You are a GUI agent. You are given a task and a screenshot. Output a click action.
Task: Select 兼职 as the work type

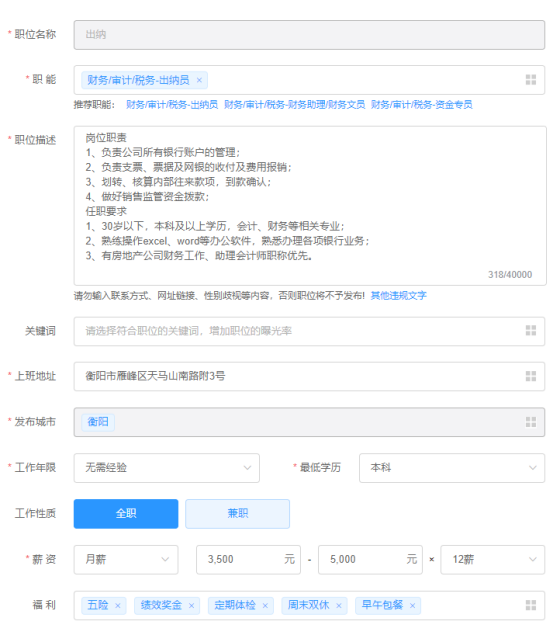[237, 514]
